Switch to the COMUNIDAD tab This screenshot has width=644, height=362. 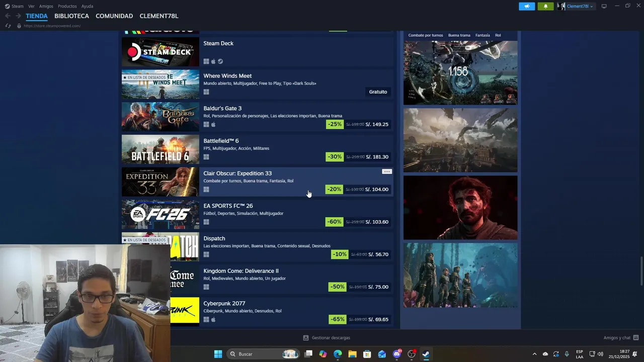click(114, 16)
